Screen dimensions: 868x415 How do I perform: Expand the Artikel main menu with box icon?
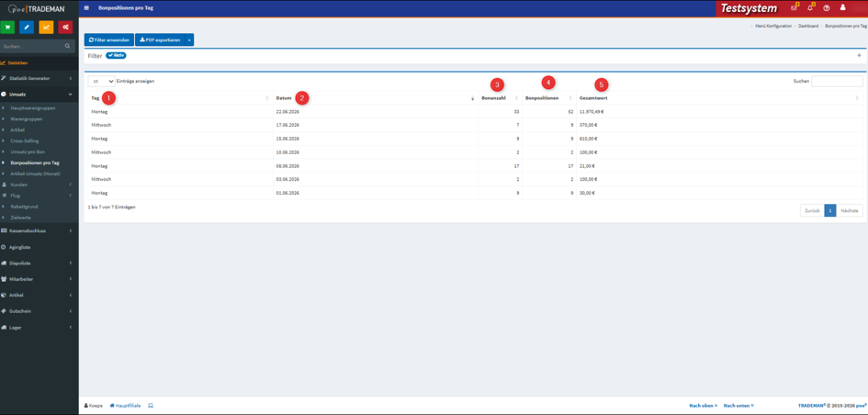click(x=39, y=295)
